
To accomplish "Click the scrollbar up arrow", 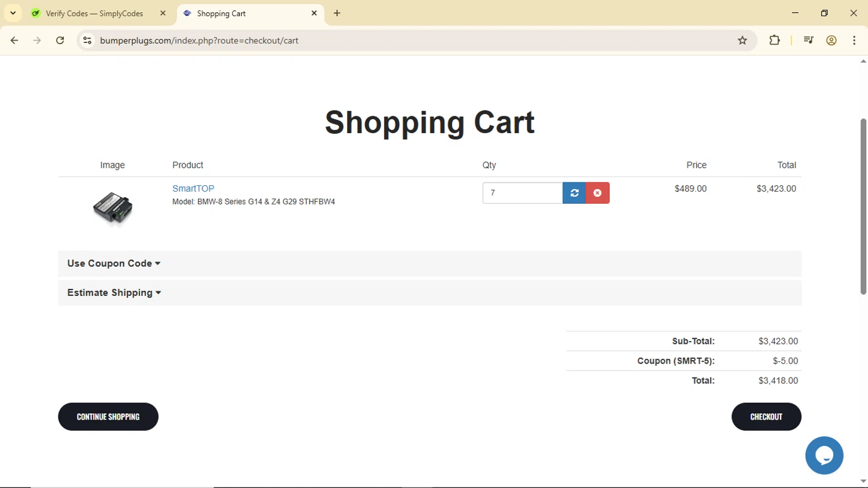I will [863, 61].
